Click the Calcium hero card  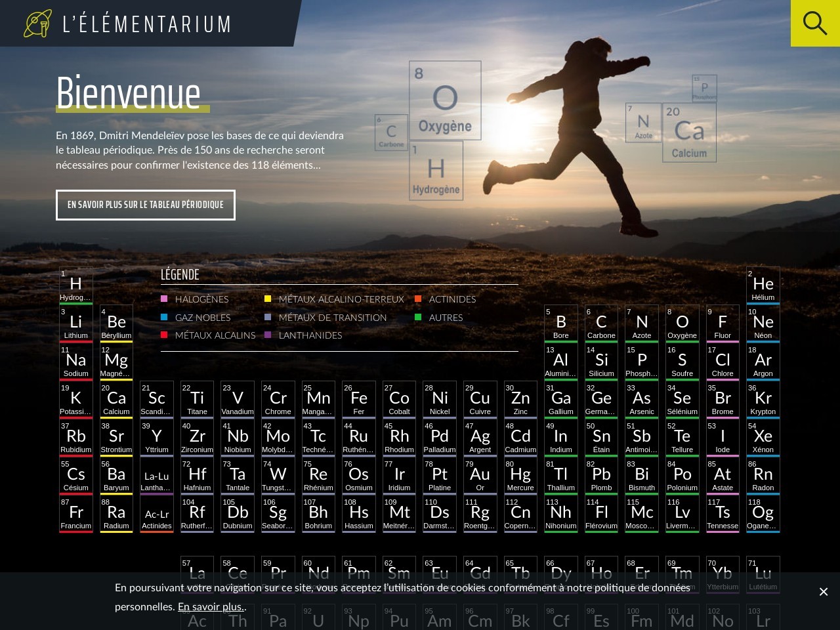689,133
